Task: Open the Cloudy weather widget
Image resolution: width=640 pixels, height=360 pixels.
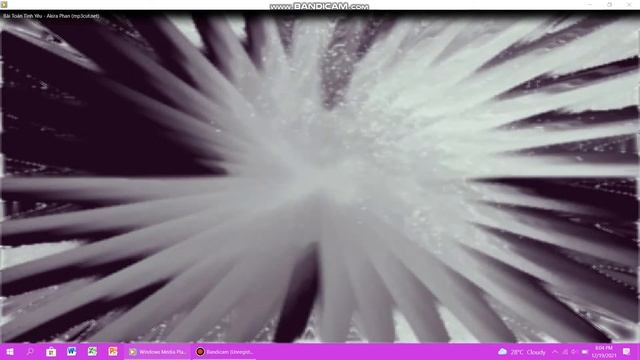Action: [522, 352]
